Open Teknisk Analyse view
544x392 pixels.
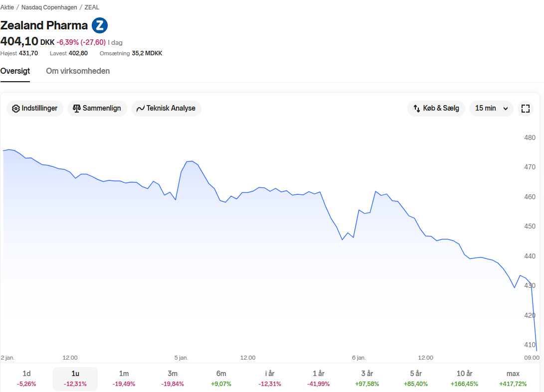(x=166, y=109)
